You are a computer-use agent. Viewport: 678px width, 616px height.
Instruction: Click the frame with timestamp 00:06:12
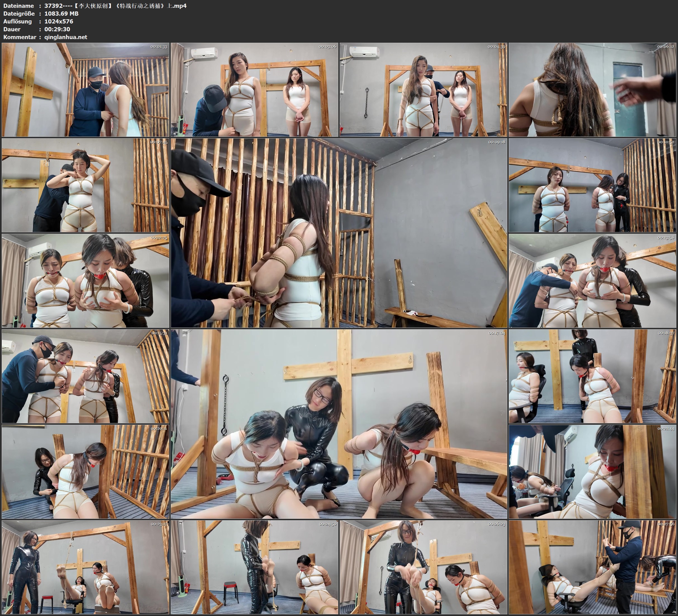592,90
